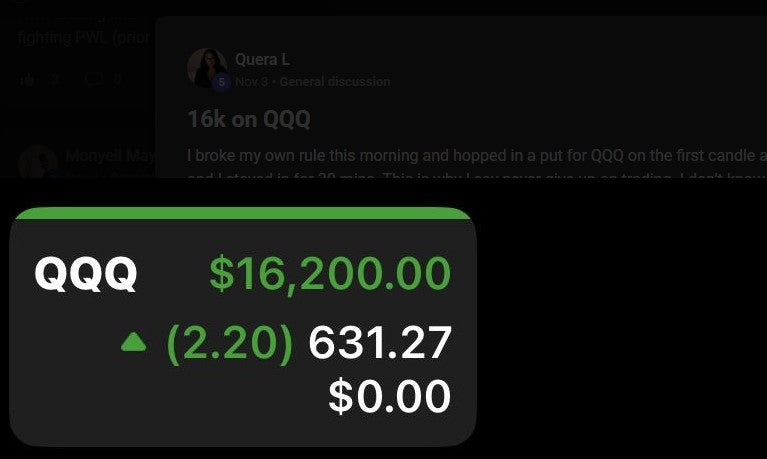767x459 pixels.
Task: Click the "fighting PWL" post text
Action: 84,38
